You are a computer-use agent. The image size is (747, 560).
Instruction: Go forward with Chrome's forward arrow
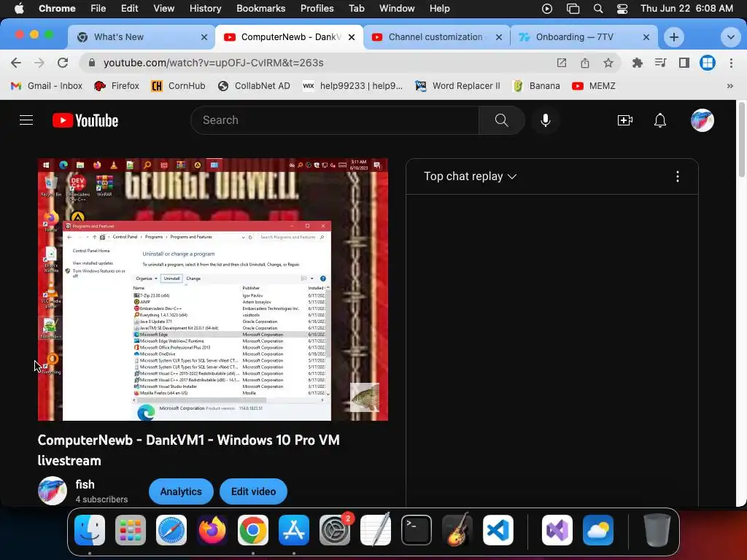pos(39,63)
